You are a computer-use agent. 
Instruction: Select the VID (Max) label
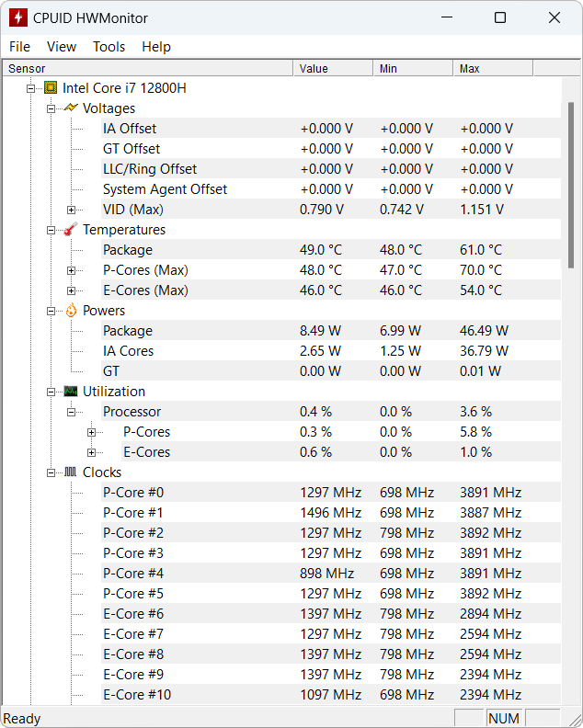pyautogui.click(x=132, y=210)
